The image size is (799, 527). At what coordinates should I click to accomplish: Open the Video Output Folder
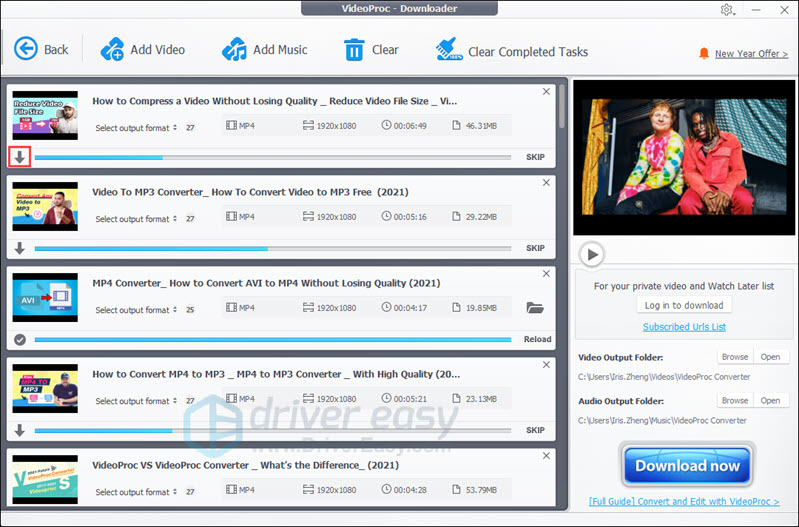[770, 357]
